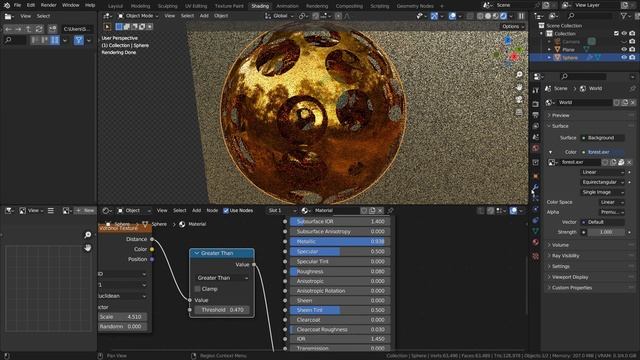640x360 pixels.
Task: Adjust the Strength slider in World
Action: 606,232
